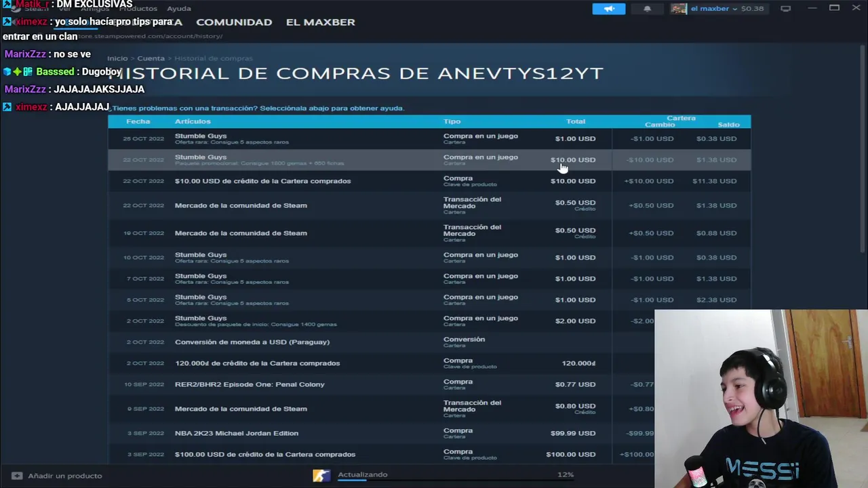Image resolution: width=868 pixels, height=488 pixels.
Task: Open the Actualizando downloads status
Action: click(x=363, y=474)
